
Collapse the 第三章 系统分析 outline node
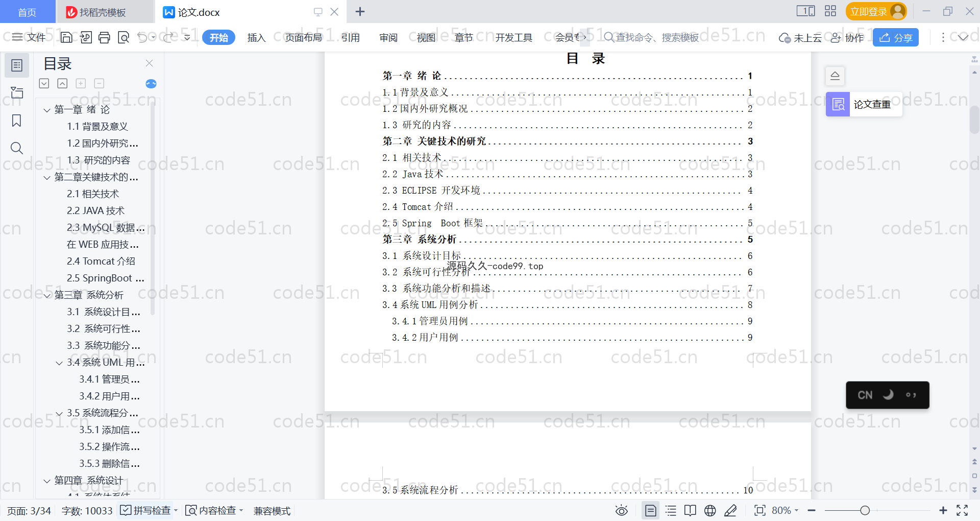click(x=47, y=295)
